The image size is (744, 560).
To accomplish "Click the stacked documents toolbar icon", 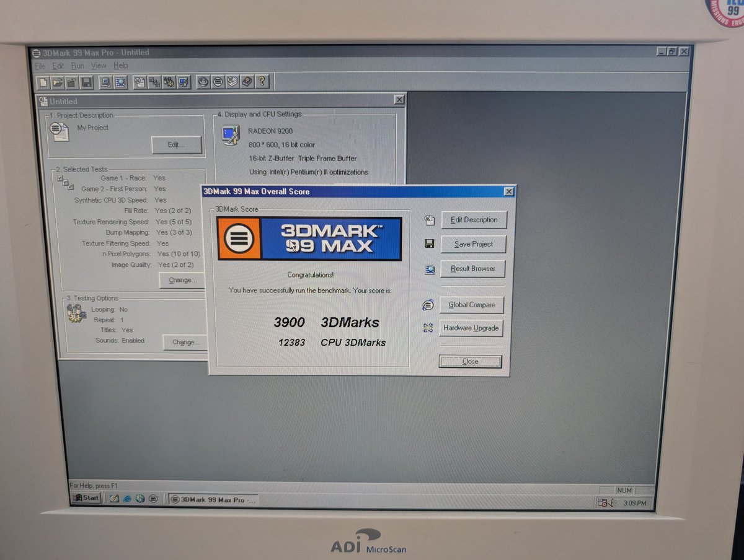I will (x=232, y=82).
